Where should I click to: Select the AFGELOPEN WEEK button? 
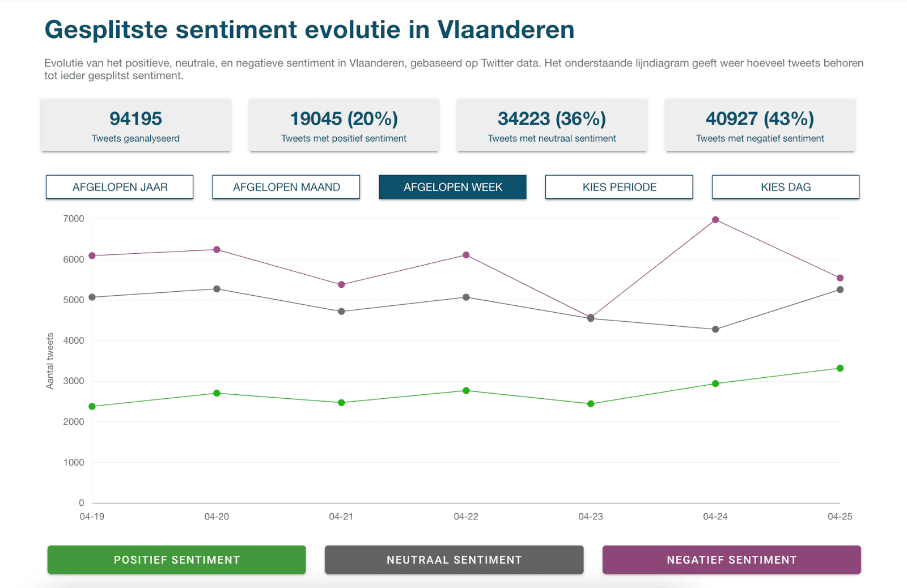point(453,187)
